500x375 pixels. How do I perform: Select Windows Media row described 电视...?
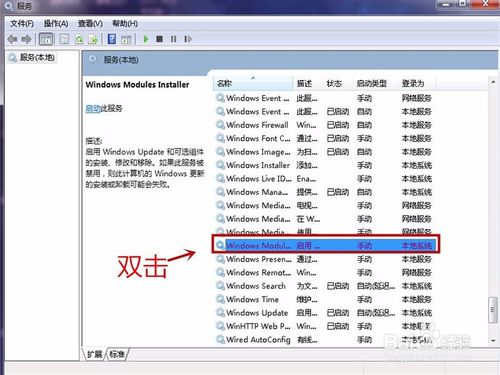click(325, 205)
